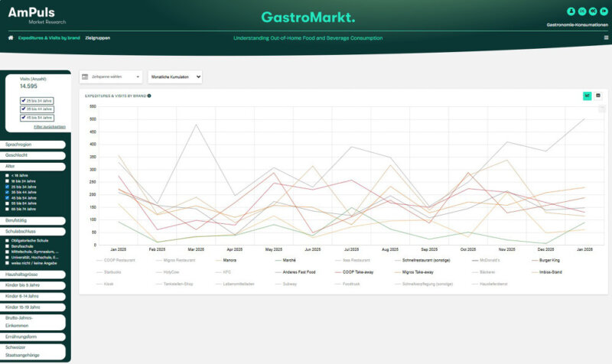Open the user profile icon
Screen dimensions: 612x364
click(x=571, y=11)
